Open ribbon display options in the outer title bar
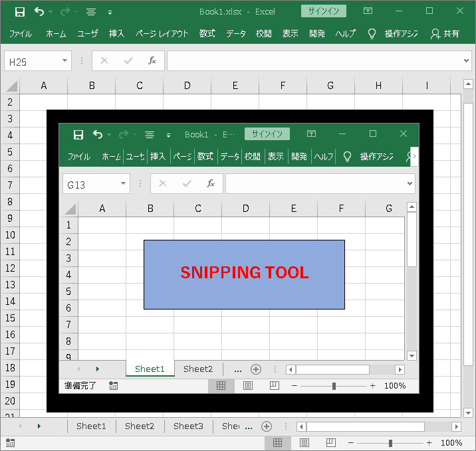 (x=368, y=11)
